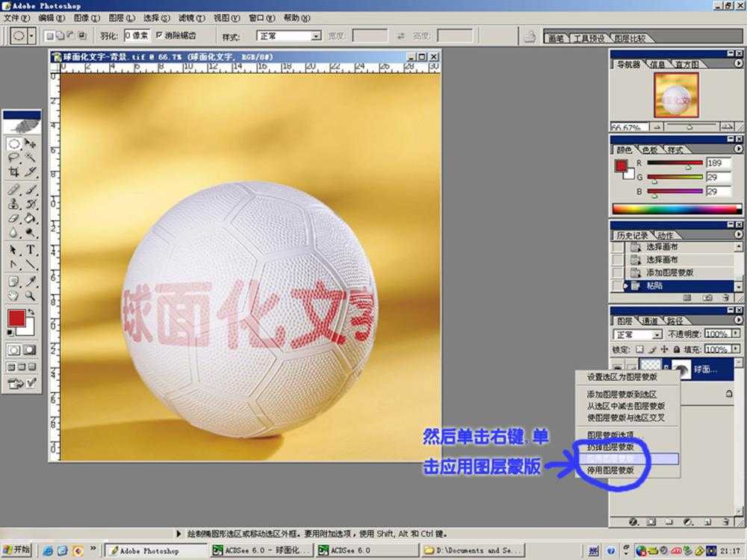Screen dimensions: 747x560
Task: Select the Eraser tool
Action: 13,218
